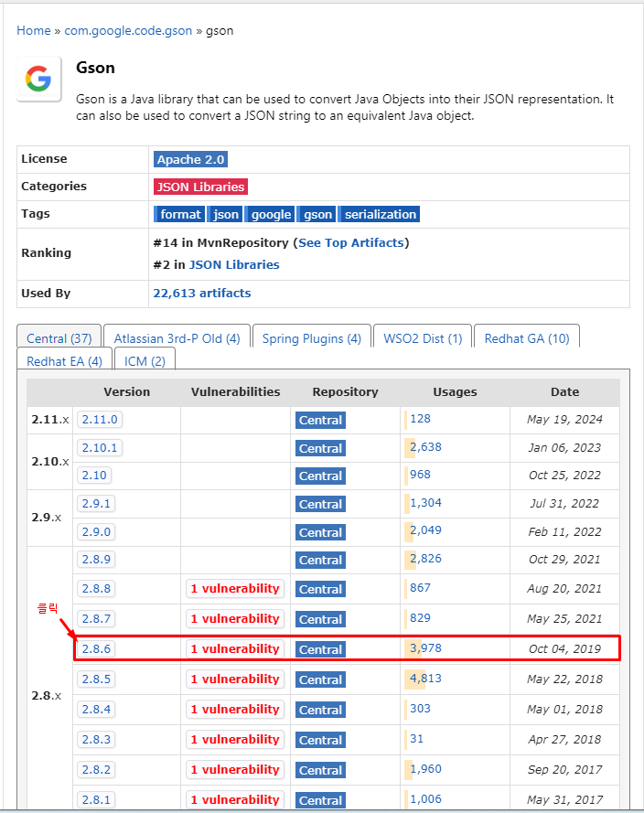Select the serialization tag
This screenshot has height=813, width=644.
tap(380, 214)
